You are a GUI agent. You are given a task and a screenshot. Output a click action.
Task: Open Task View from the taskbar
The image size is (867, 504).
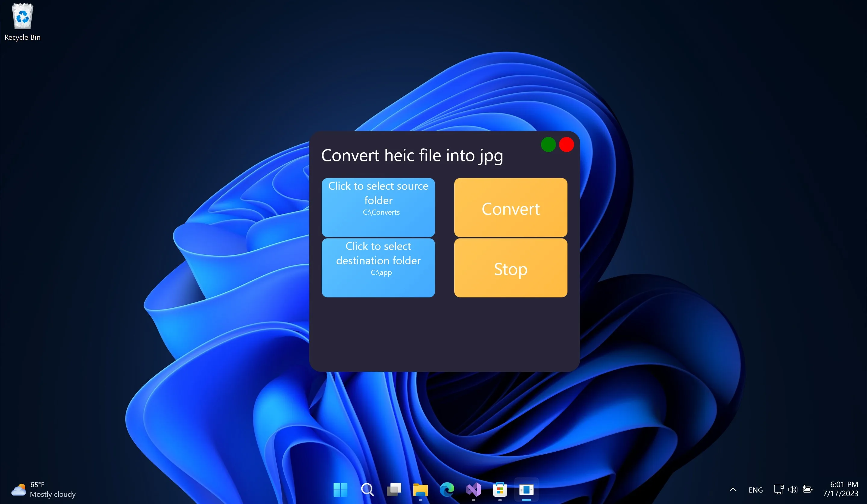click(x=394, y=490)
